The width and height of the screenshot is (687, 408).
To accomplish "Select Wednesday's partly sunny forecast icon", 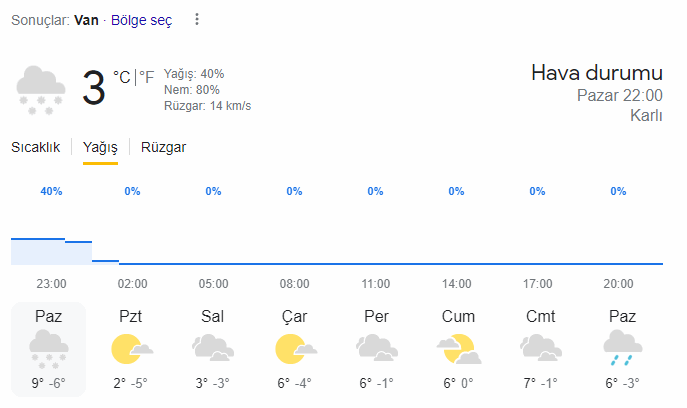I will click(294, 349).
